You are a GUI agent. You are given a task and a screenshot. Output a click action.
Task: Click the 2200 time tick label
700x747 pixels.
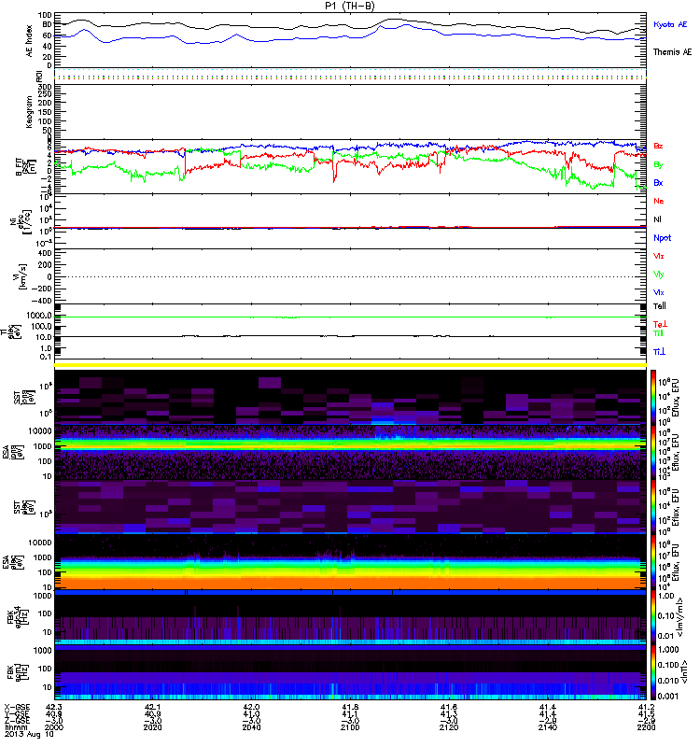tap(646, 727)
